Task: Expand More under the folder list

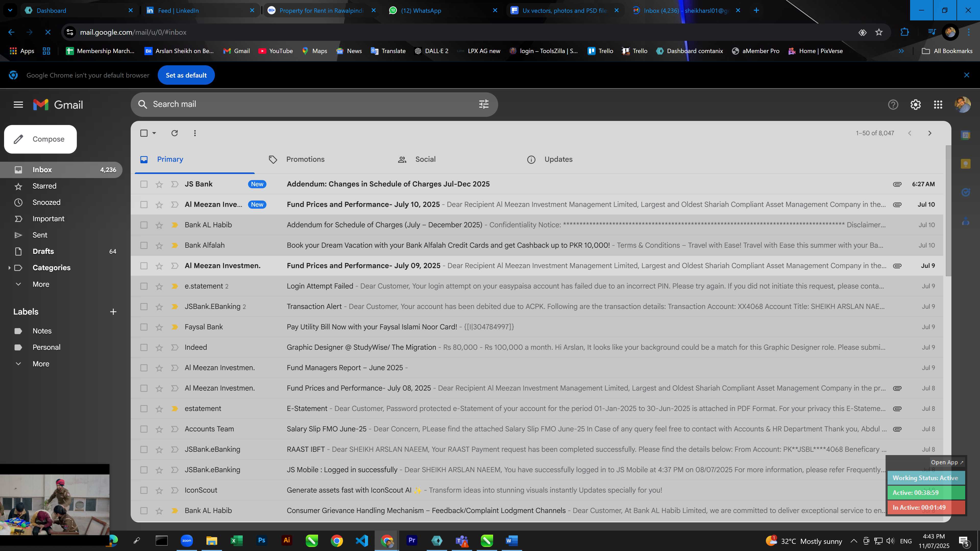Action: pyautogui.click(x=41, y=284)
